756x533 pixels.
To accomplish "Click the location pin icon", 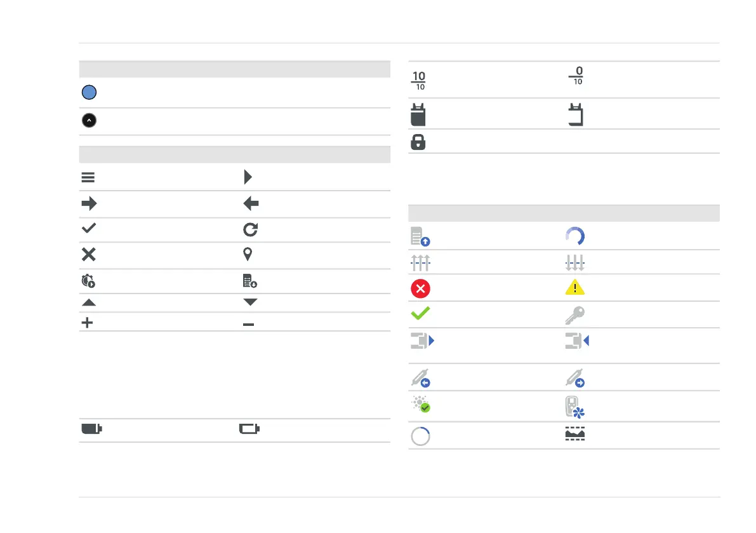I will click(x=248, y=253).
